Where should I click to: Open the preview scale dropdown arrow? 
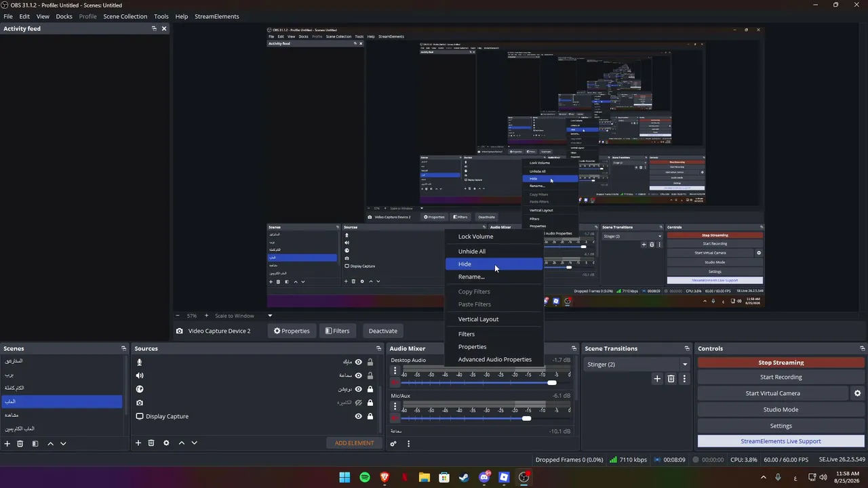269,316
